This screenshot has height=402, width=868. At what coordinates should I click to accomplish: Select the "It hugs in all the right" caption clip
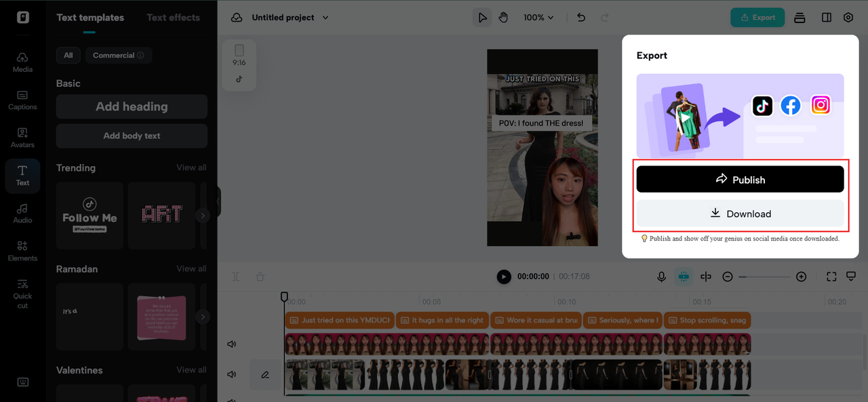point(441,320)
